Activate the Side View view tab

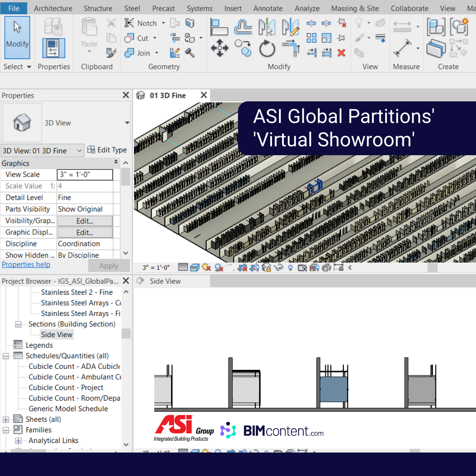166,281
